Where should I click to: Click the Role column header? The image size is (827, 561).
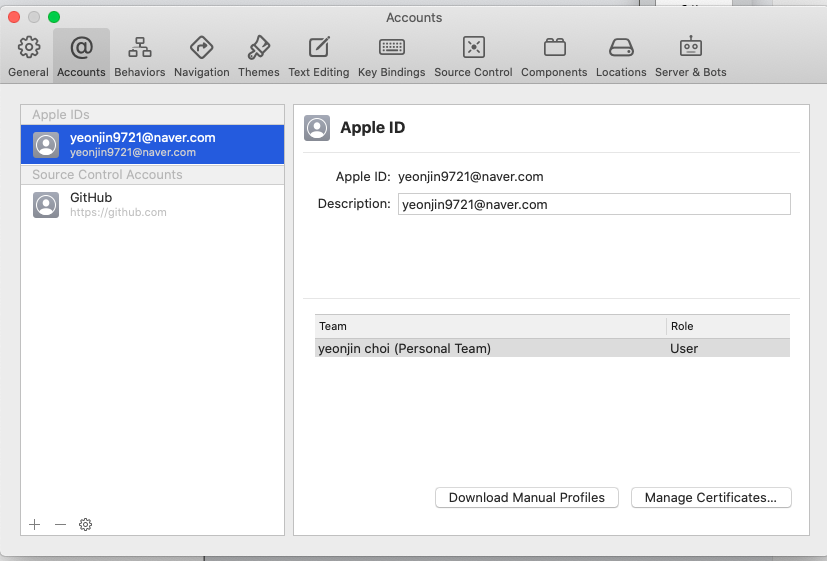(728, 326)
